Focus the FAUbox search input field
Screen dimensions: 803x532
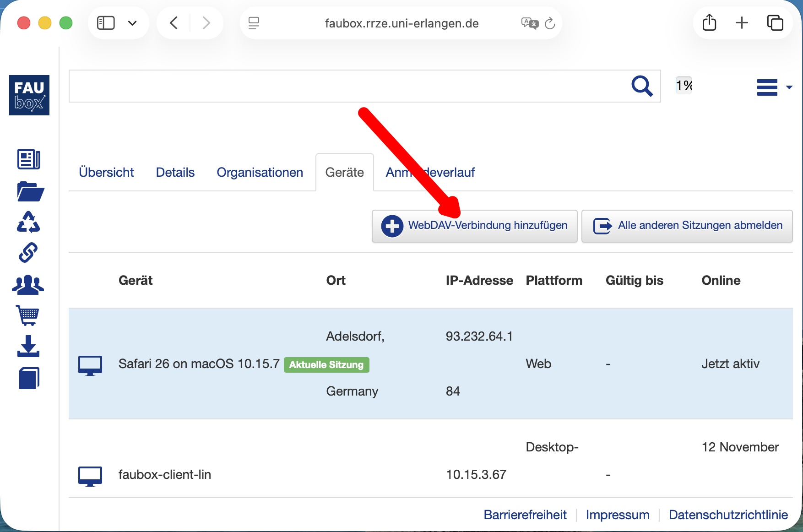click(348, 86)
